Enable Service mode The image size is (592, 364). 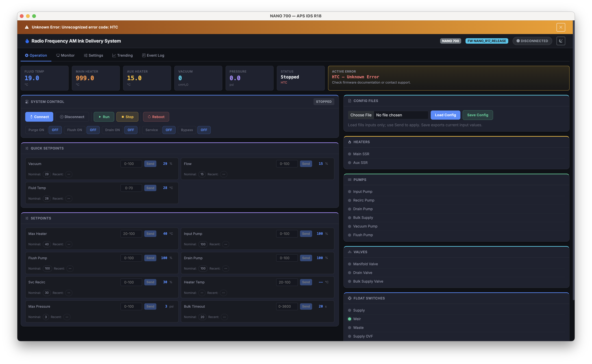point(151,130)
